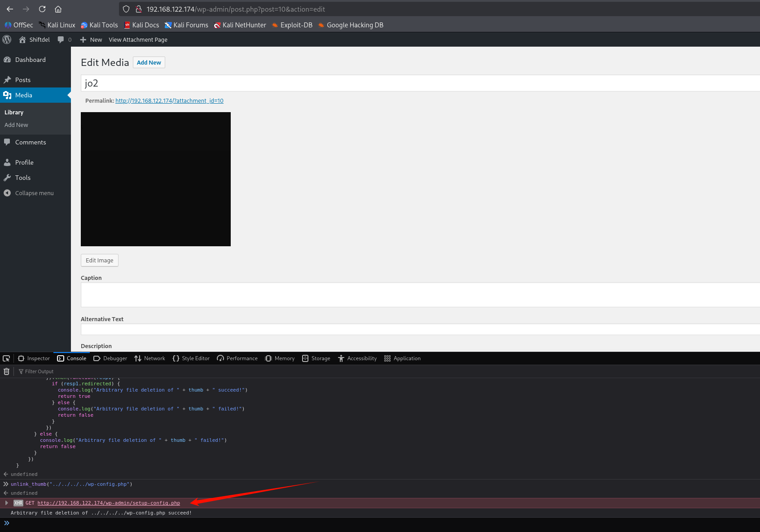Open OffSec bookmark
760x532 pixels.
pos(19,25)
